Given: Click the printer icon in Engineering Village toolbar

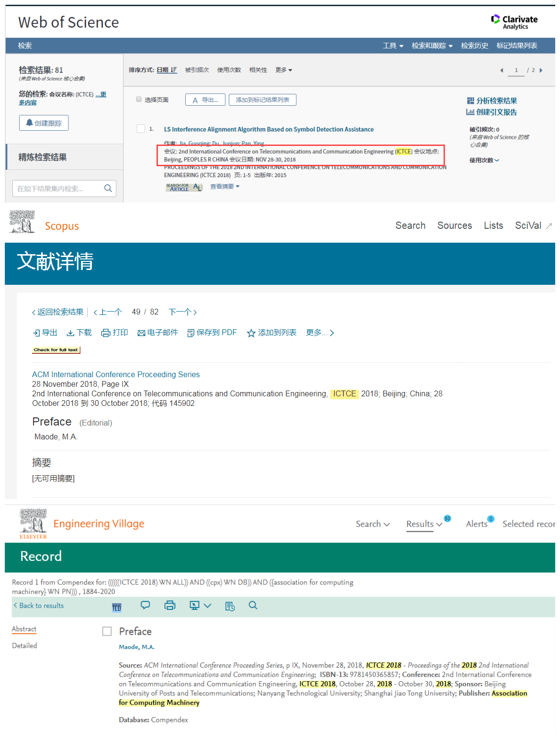Looking at the screenshot, I should tap(170, 605).
